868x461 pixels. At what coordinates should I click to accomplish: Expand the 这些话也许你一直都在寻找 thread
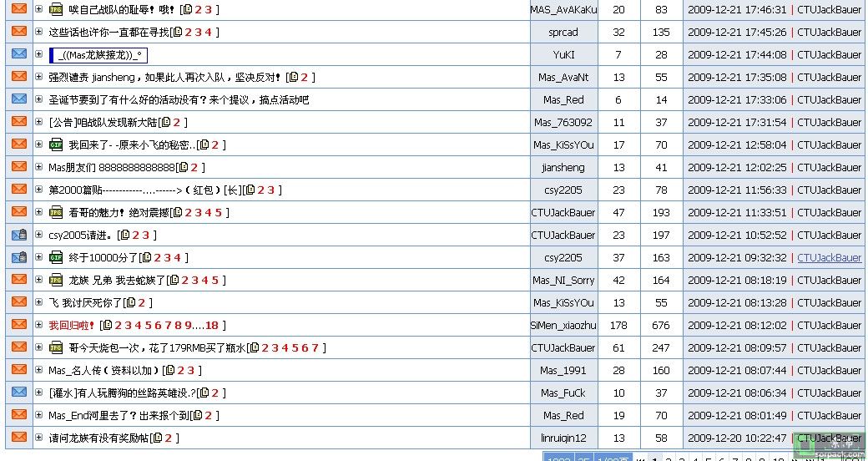(38, 32)
